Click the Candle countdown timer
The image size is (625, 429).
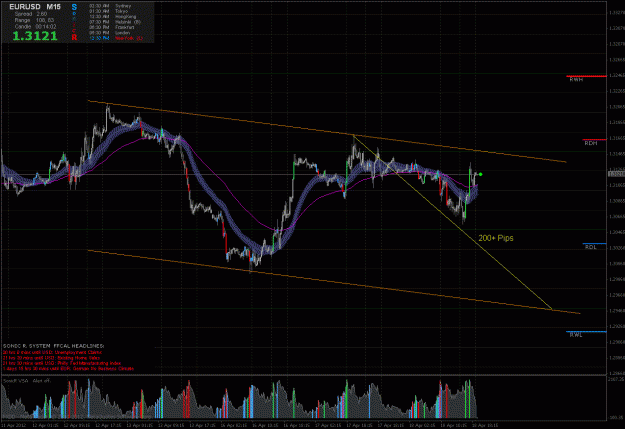click(35, 26)
